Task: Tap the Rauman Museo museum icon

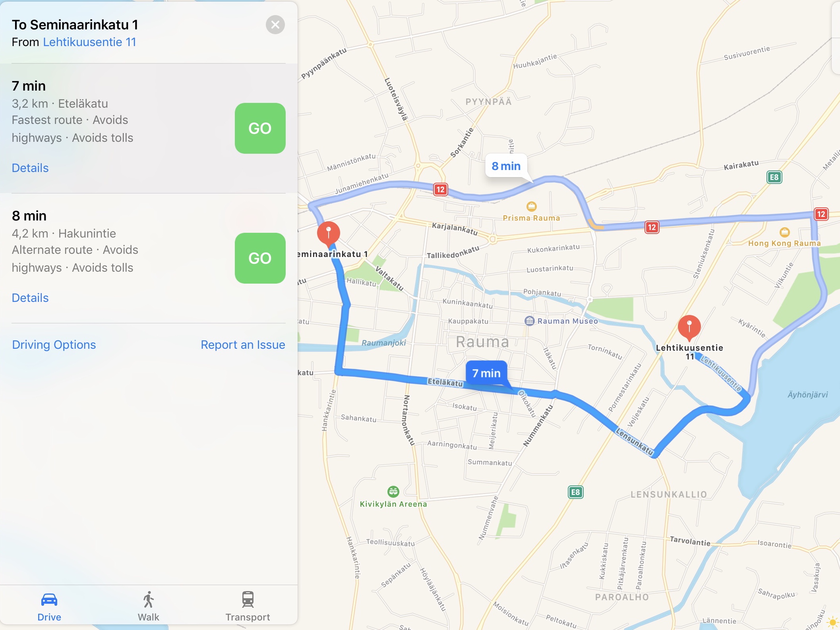Action: [530, 321]
